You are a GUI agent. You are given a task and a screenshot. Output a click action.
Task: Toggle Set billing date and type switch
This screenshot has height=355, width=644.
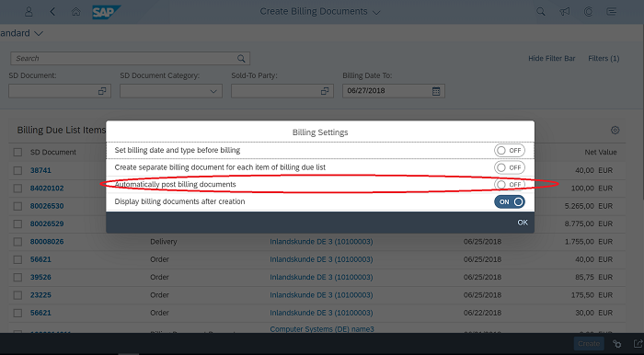click(510, 151)
